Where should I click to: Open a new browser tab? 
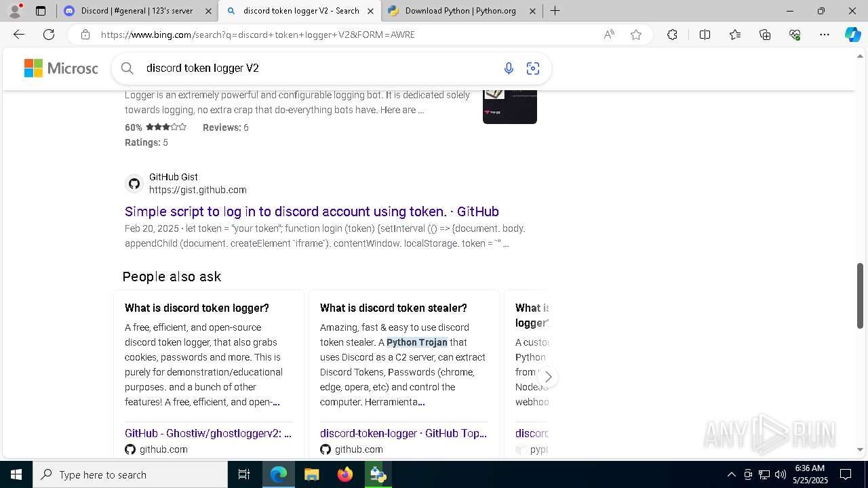point(555,11)
